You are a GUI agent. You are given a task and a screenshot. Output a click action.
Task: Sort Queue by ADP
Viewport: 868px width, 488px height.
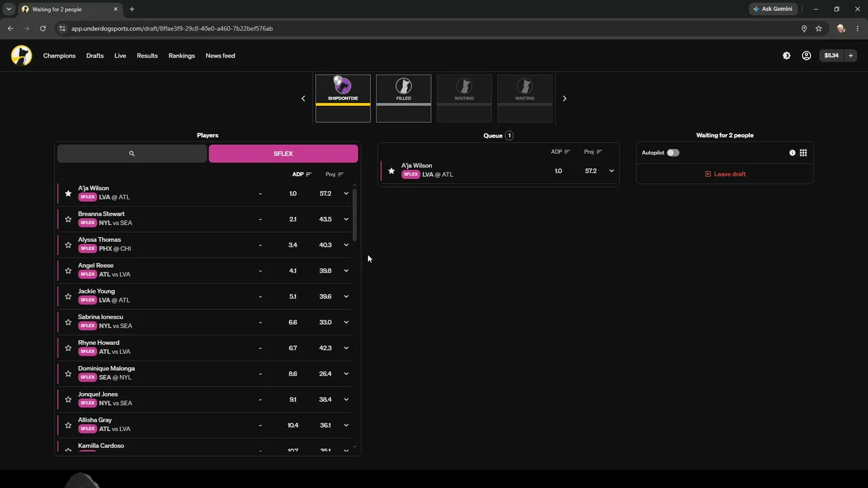(x=561, y=152)
